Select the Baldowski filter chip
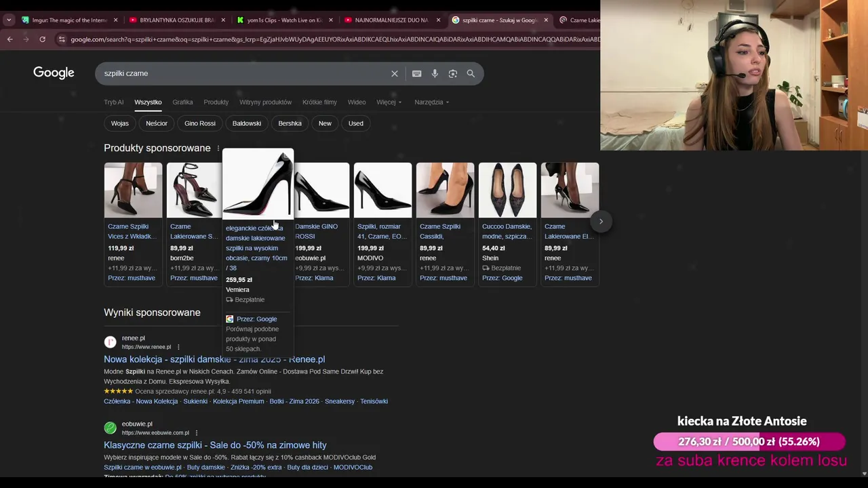 pyautogui.click(x=247, y=123)
